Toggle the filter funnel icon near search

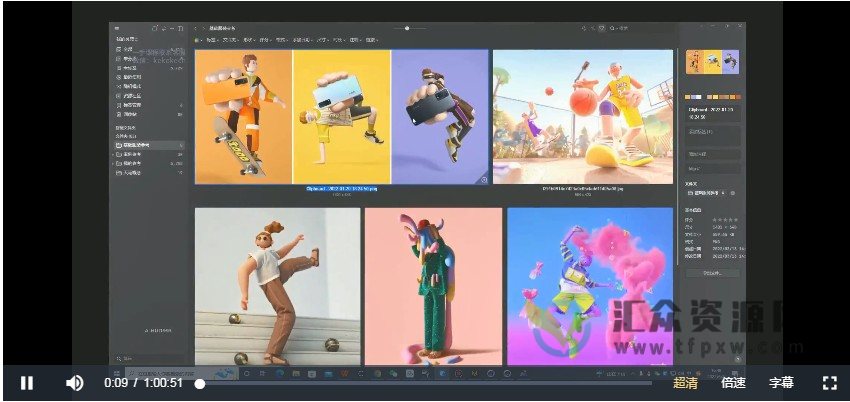[x=601, y=28]
